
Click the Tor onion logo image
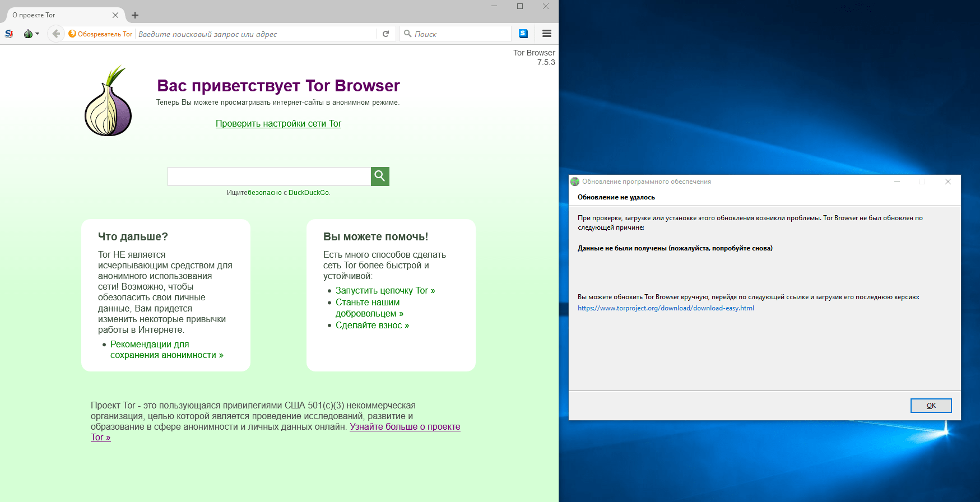coord(108,101)
